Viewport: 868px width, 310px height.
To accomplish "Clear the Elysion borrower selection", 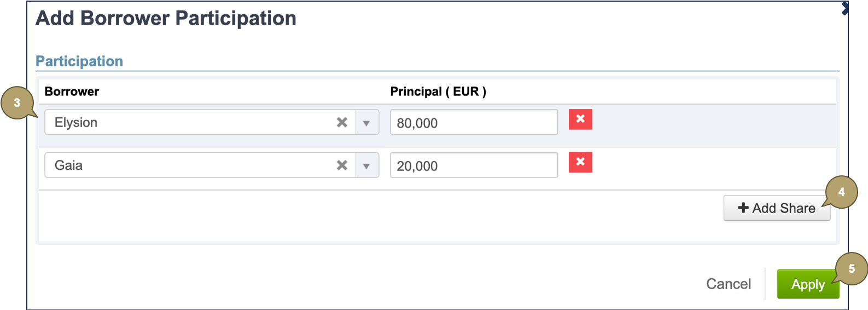I will pyautogui.click(x=342, y=122).
